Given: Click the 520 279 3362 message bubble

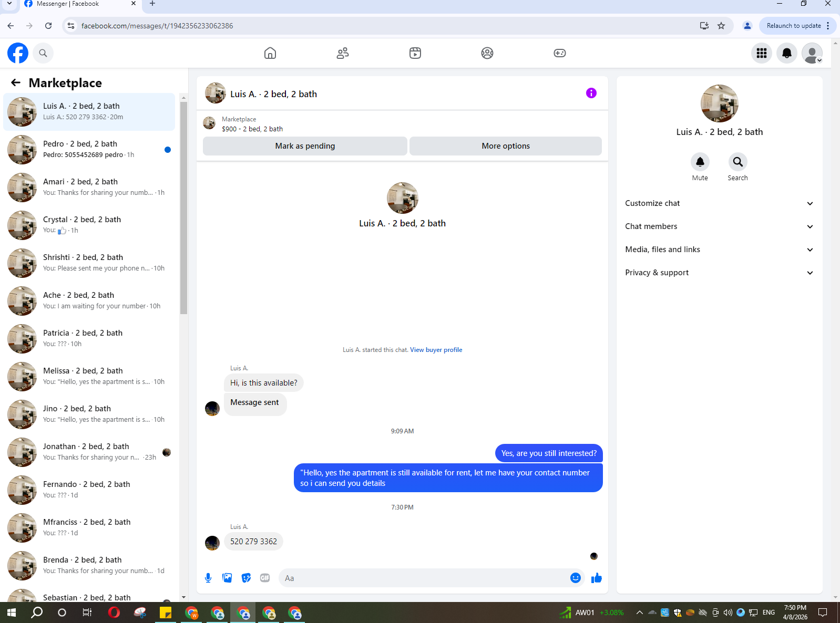Looking at the screenshot, I should click(x=253, y=542).
